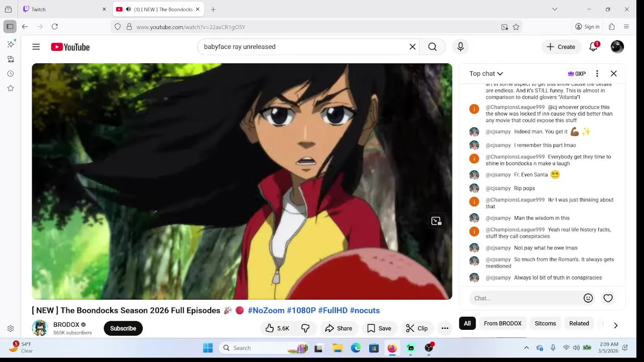The image size is (644, 362).
Task: Close the live chat panel
Action: pyautogui.click(x=614, y=73)
